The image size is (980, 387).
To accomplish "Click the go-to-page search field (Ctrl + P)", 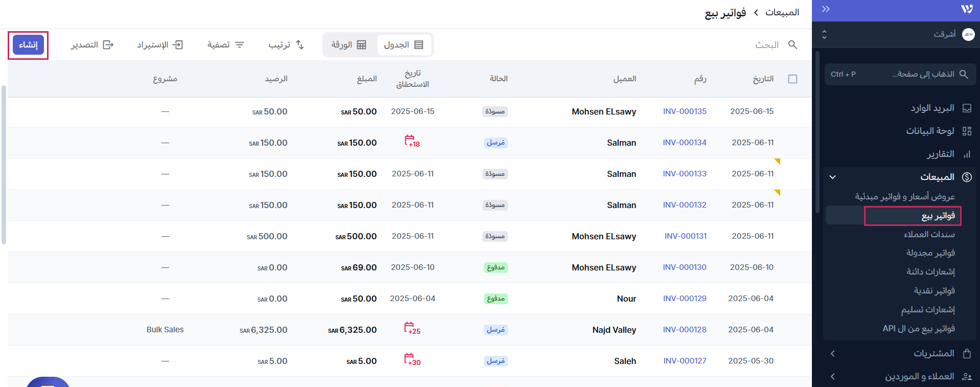I will 900,74.
